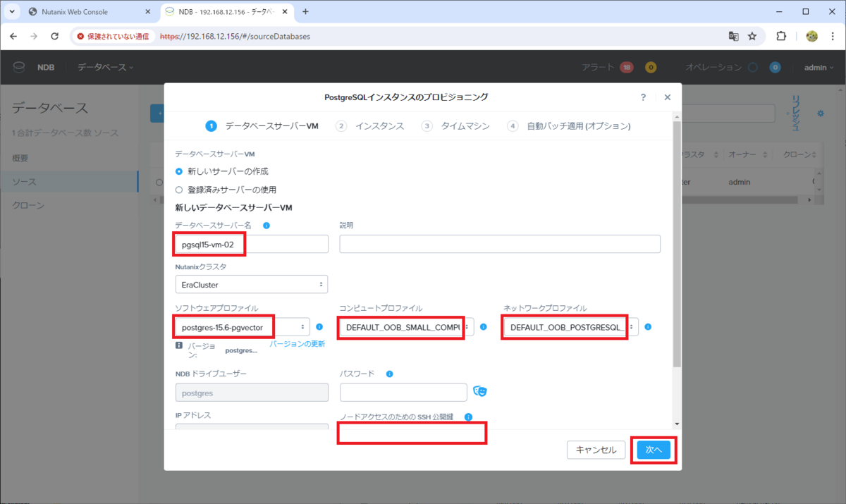Image resolution: width=846 pixels, height=504 pixels.
Task: Click the browser address bar URL
Action: click(x=235, y=36)
